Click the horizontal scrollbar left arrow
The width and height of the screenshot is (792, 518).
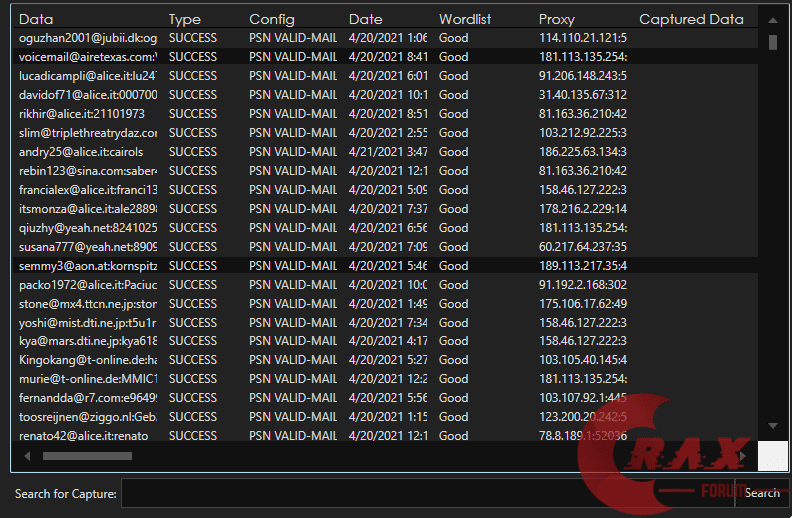coord(27,456)
